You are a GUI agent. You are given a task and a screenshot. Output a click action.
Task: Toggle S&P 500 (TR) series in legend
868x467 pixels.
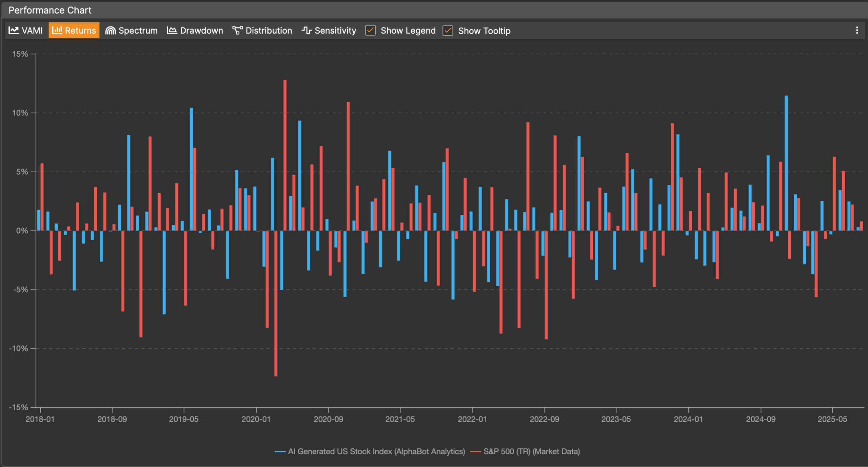(x=531, y=451)
